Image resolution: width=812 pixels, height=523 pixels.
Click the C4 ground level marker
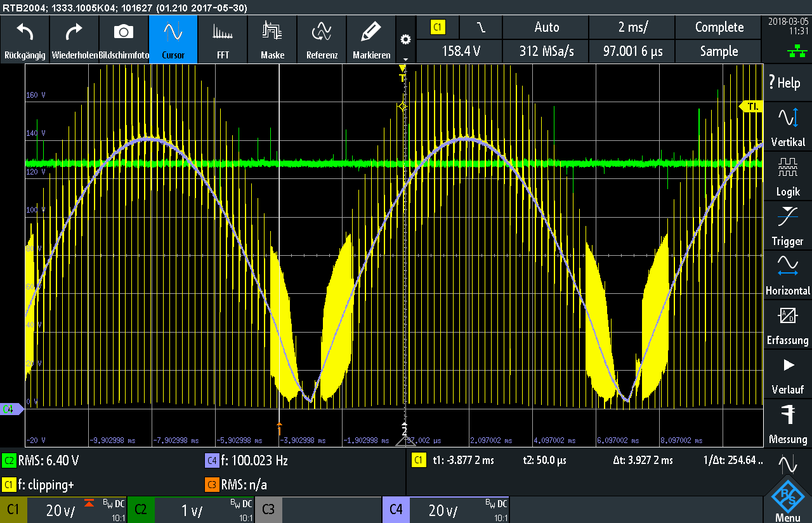pos(11,409)
